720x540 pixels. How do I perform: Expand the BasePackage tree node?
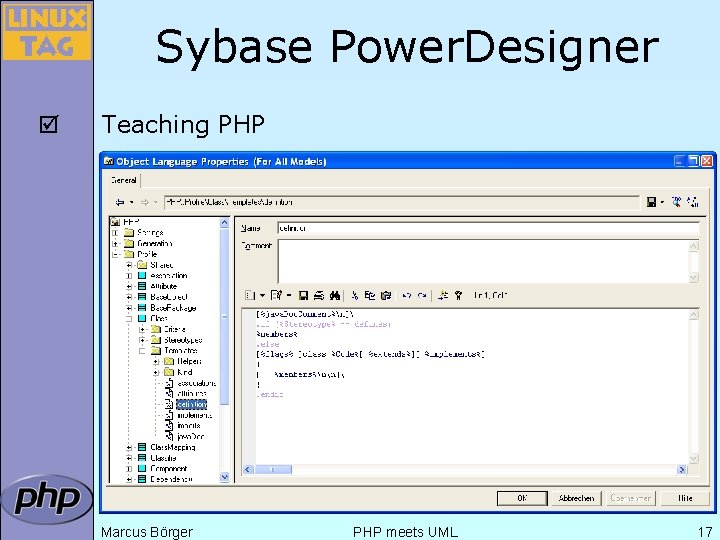pos(129,308)
